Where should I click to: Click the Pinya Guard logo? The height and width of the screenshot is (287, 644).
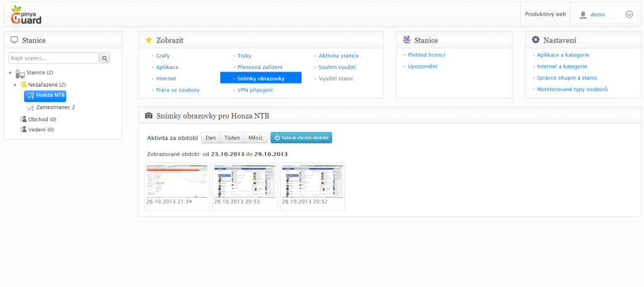26,14
